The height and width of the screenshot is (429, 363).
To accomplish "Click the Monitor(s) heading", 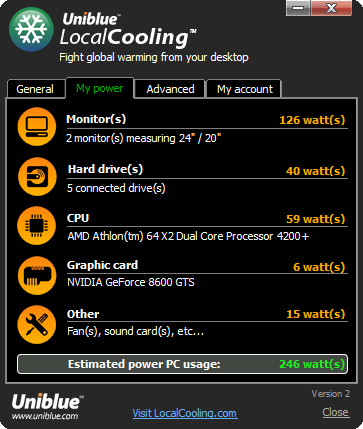I will (96, 119).
